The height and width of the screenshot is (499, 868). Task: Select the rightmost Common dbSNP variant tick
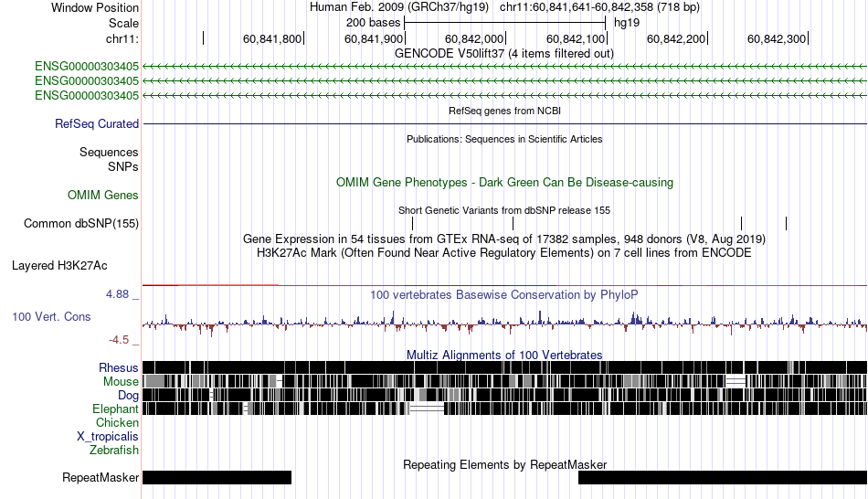[786, 223]
